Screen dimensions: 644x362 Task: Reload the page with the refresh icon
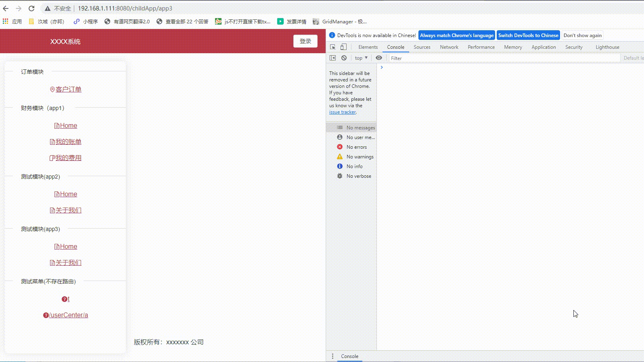tap(31, 8)
